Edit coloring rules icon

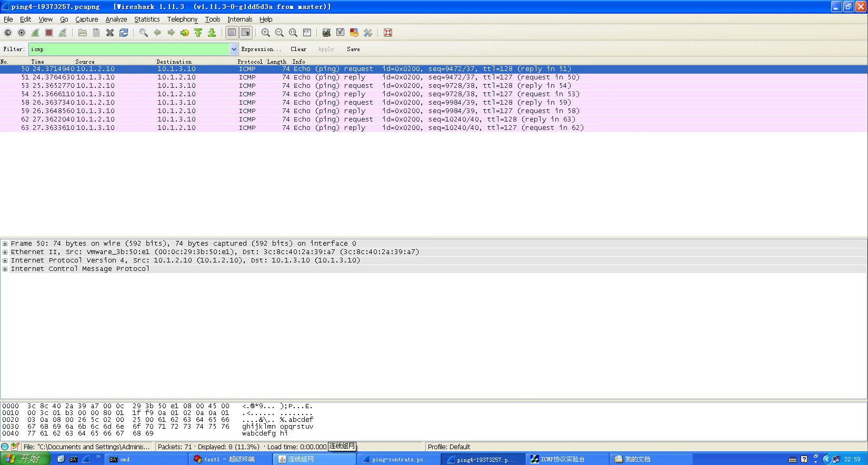[x=354, y=33]
